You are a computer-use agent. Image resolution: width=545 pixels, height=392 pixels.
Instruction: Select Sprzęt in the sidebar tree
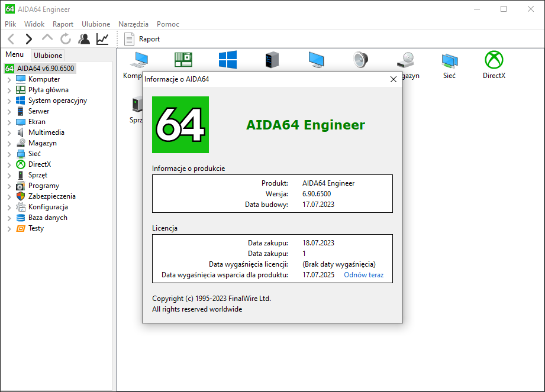tap(38, 175)
